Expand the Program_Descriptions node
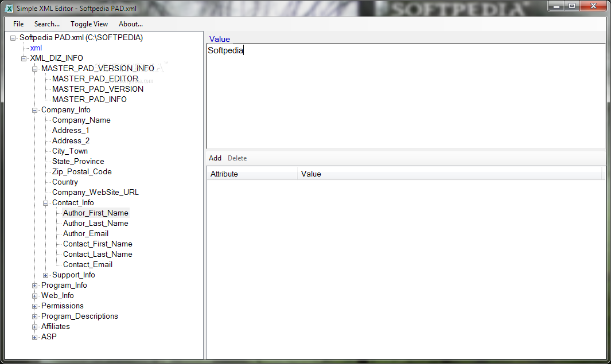The height and width of the screenshot is (364, 611). click(34, 317)
